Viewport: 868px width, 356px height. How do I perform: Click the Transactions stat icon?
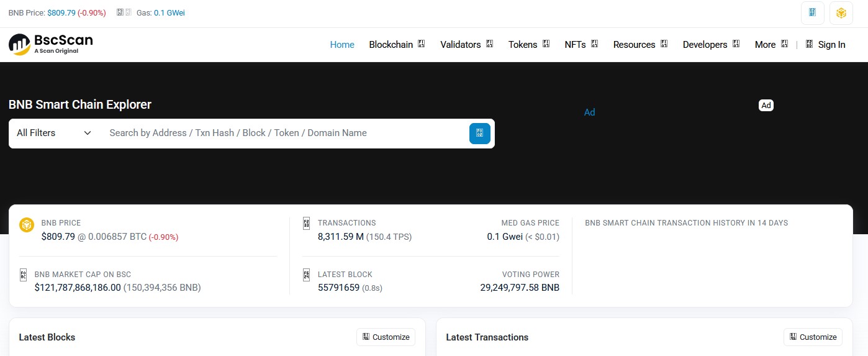coord(306,224)
